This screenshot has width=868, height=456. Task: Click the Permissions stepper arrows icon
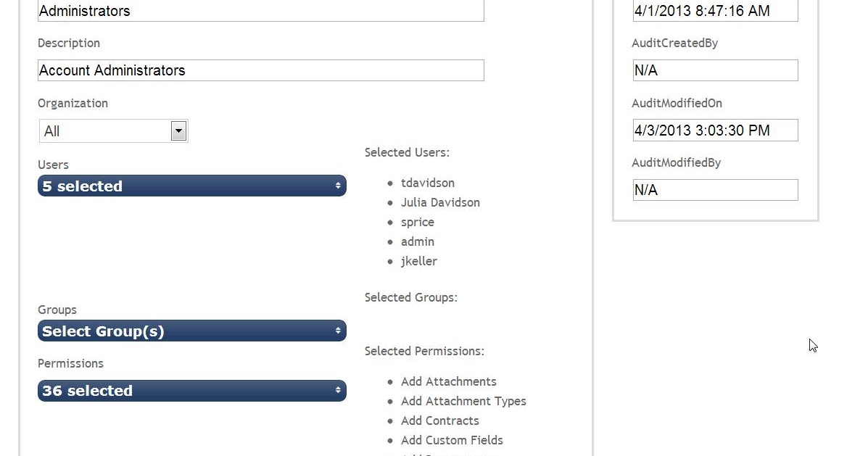pos(337,390)
